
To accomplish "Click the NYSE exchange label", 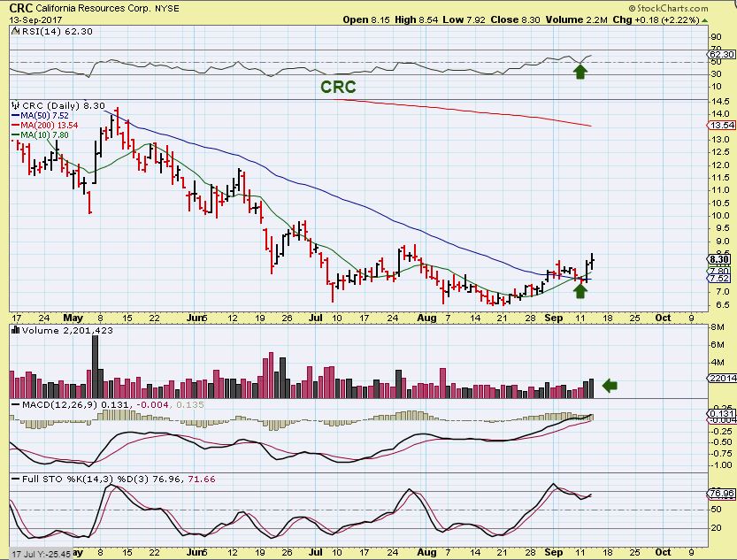I will click(x=167, y=9).
